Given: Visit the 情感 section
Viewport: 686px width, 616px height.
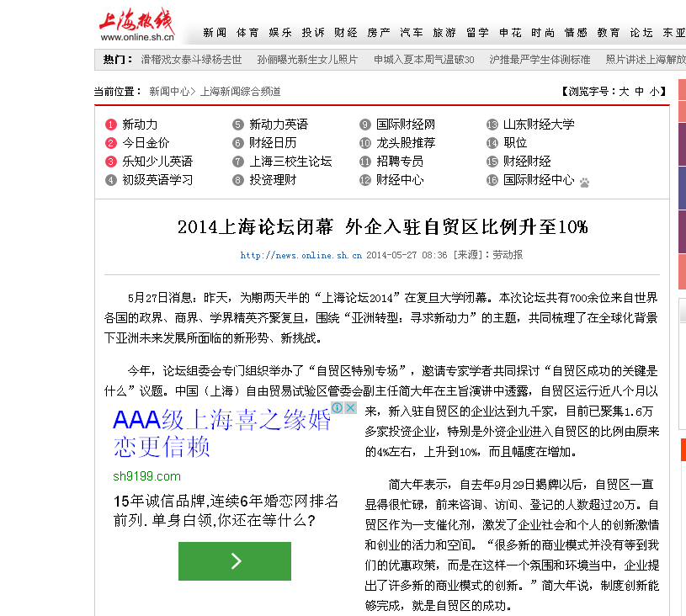Looking at the screenshot, I should [576, 33].
